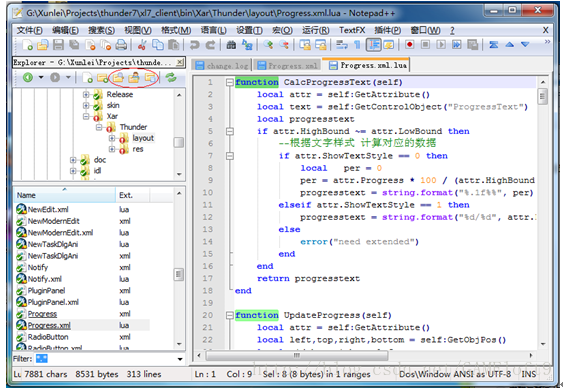
Task: Open the TextFX menu
Action: click(352, 30)
